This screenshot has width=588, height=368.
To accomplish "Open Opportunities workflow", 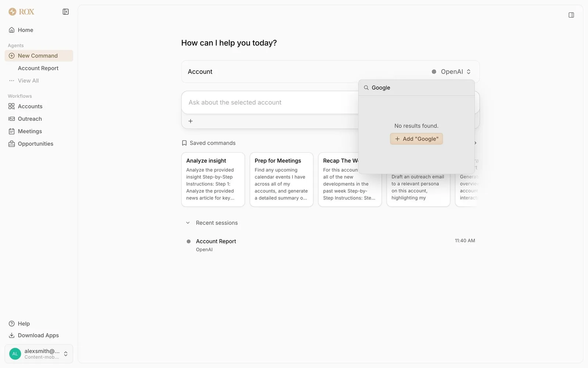I will [39, 144].
